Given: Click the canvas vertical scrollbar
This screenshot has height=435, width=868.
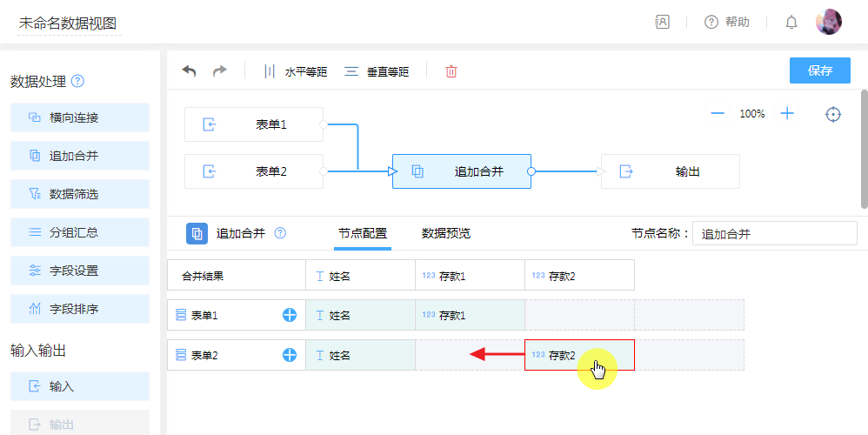Looking at the screenshot, I should 863,148.
